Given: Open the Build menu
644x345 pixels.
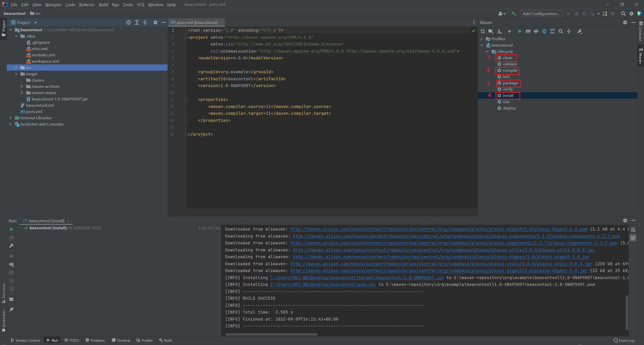Looking at the screenshot, I should [x=103, y=5].
